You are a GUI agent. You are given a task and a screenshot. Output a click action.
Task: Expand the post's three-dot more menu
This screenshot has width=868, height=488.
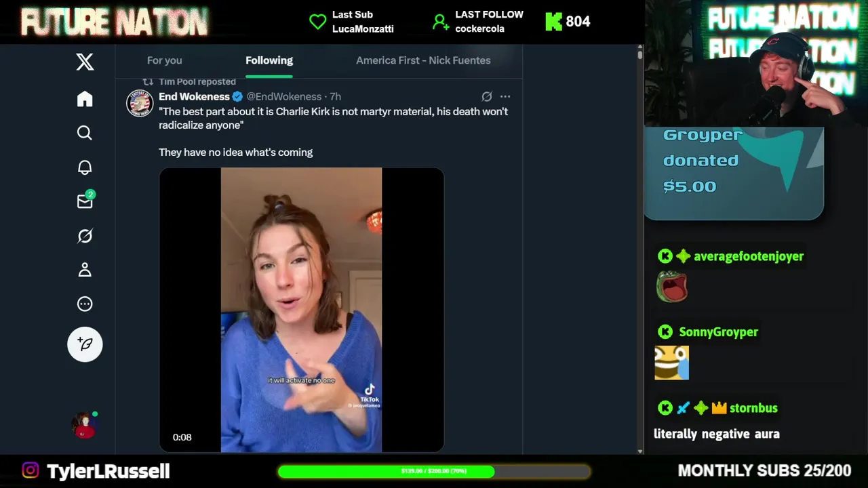[505, 97]
